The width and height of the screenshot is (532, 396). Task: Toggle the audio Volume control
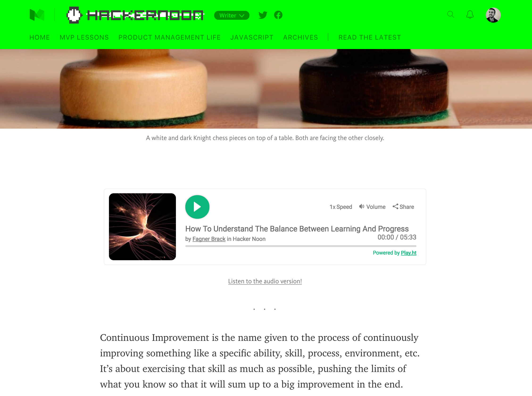pos(372,207)
